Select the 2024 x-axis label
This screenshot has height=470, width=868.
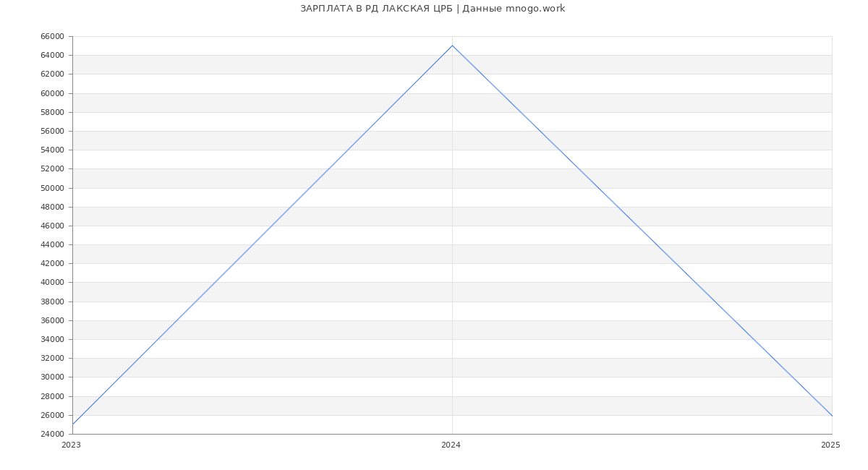tap(451, 445)
